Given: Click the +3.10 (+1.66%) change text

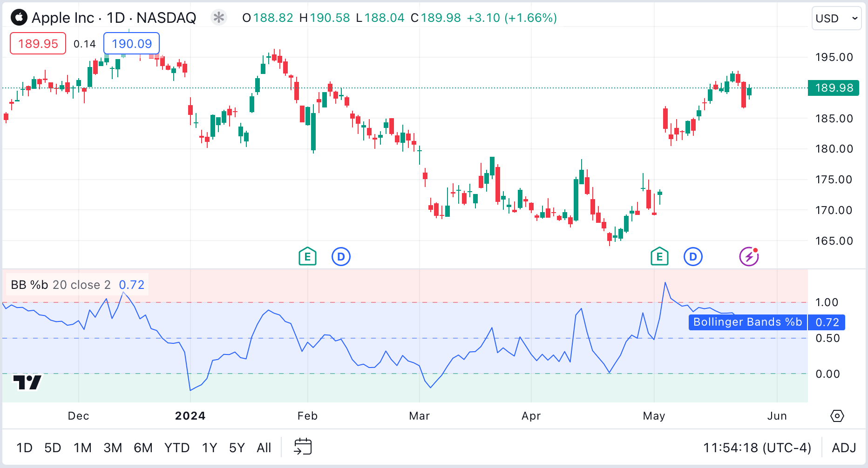Looking at the screenshot, I should click(512, 18).
